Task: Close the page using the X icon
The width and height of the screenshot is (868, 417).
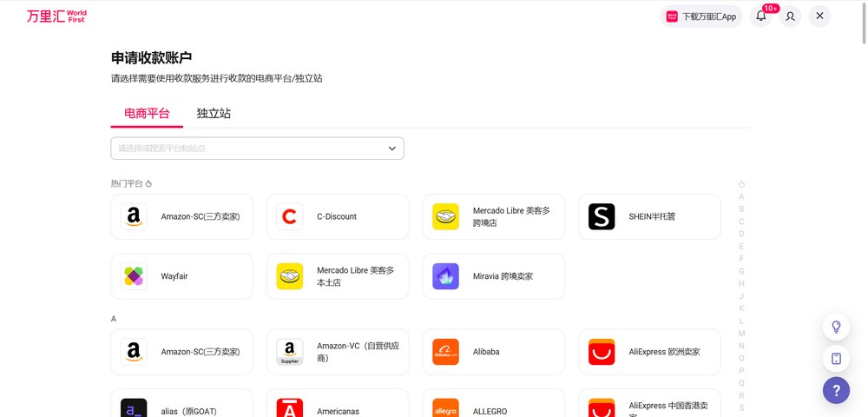Action: click(x=820, y=16)
